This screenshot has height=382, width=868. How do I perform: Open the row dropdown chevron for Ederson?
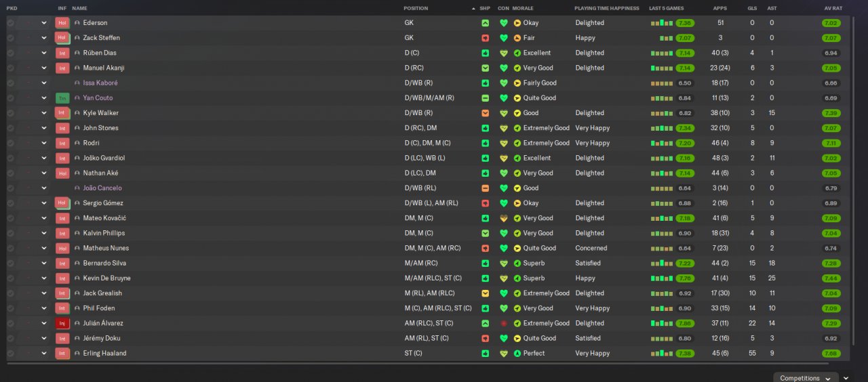pos(44,22)
